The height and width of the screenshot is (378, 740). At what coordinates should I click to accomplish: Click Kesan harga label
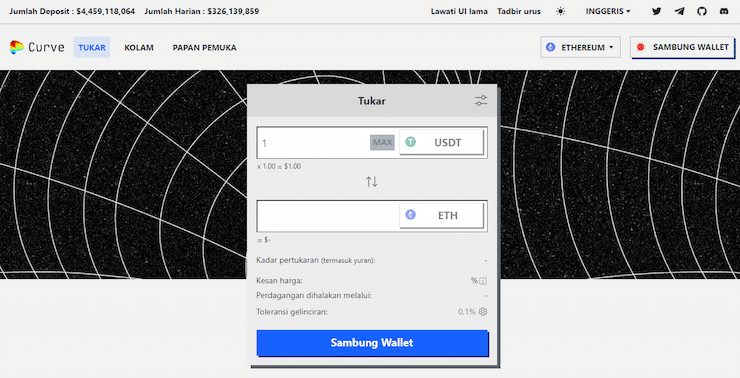coord(279,281)
